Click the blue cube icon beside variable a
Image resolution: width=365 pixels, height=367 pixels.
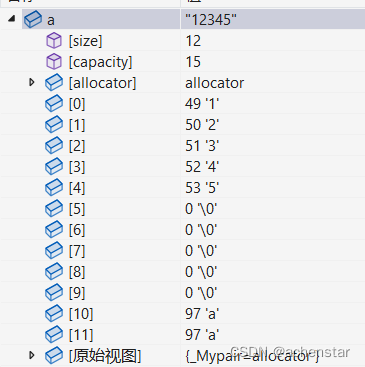[x=33, y=19]
